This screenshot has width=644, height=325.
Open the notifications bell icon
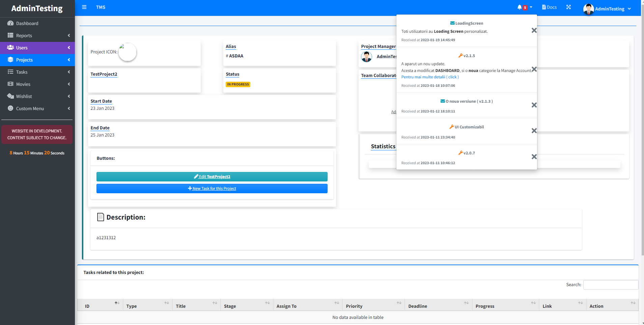point(520,7)
